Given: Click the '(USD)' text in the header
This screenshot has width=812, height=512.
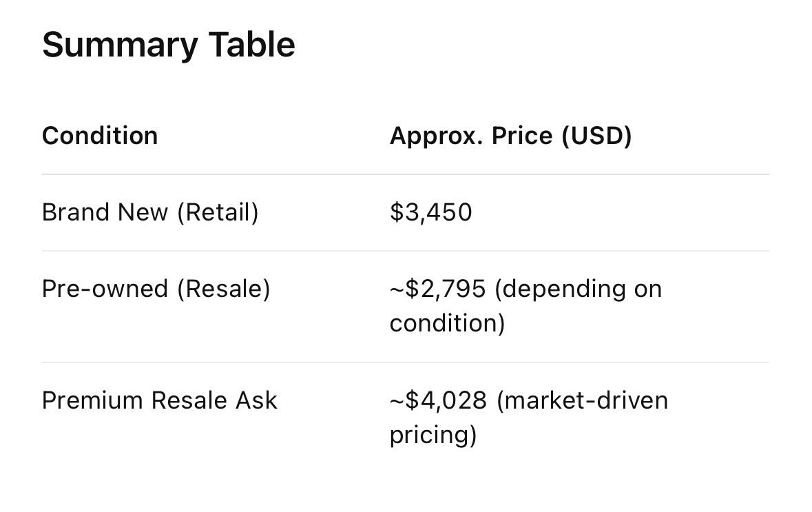Looking at the screenshot, I should [596, 136].
